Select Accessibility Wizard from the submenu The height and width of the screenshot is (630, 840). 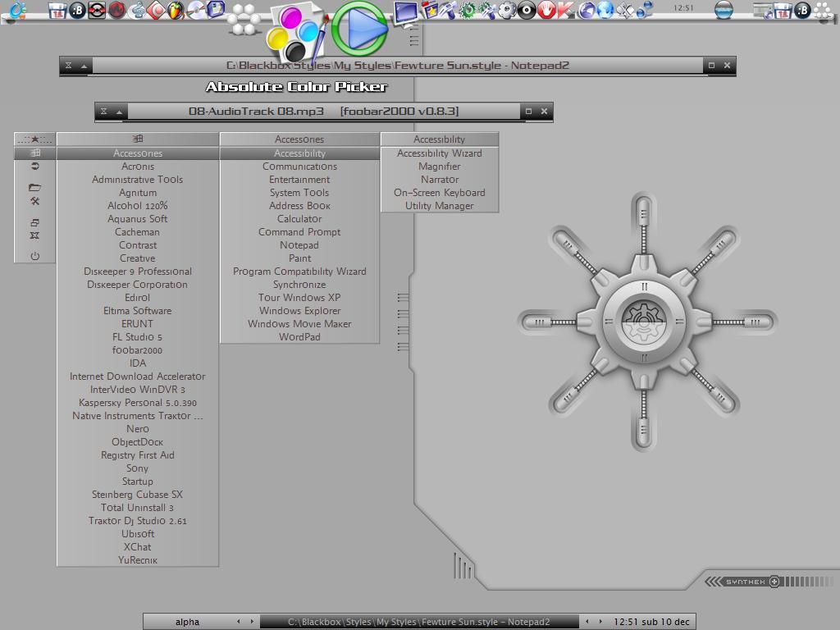[440, 153]
